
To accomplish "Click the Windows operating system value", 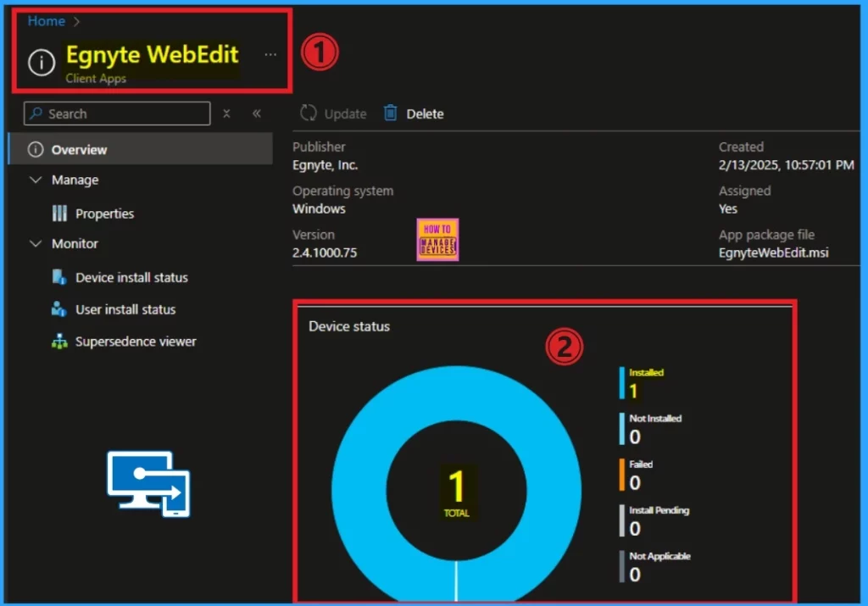I will 319,208.
